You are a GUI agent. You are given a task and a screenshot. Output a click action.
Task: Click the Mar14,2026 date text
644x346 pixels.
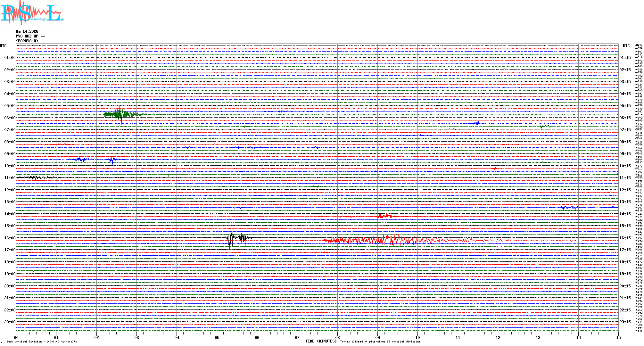click(x=27, y=31)
